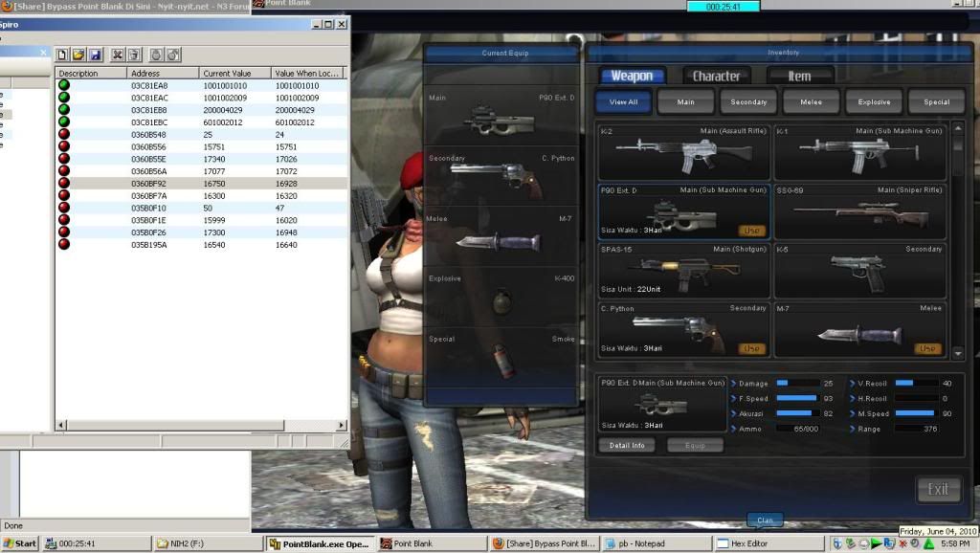Open the Windows Start menu
980x553 pixels.
20,543
